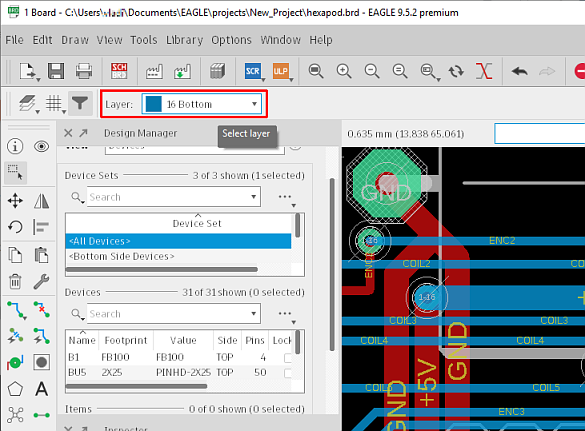The width and height of the screenshot is (585, 431).
Task: Click blue color swatch in Layer selector
Action: pos(153,104)
